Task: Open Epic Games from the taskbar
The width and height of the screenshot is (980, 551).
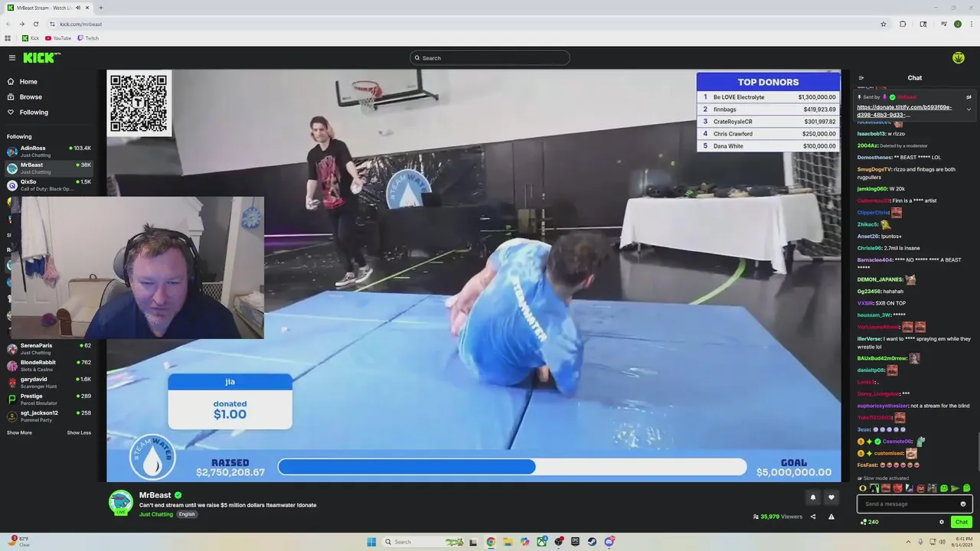Action: tap(575, 542)
